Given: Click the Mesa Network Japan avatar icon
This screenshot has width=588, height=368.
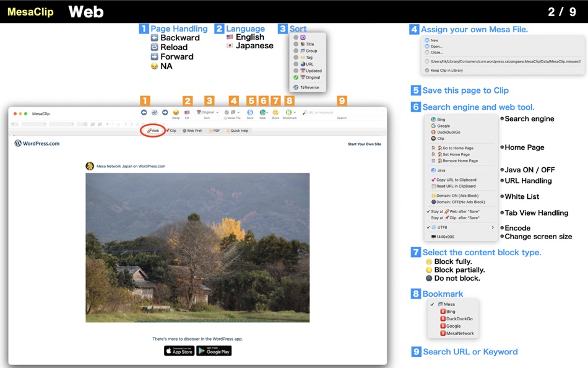Looking at the screenshot, I should pyautogui.click(x=90, y=166).
